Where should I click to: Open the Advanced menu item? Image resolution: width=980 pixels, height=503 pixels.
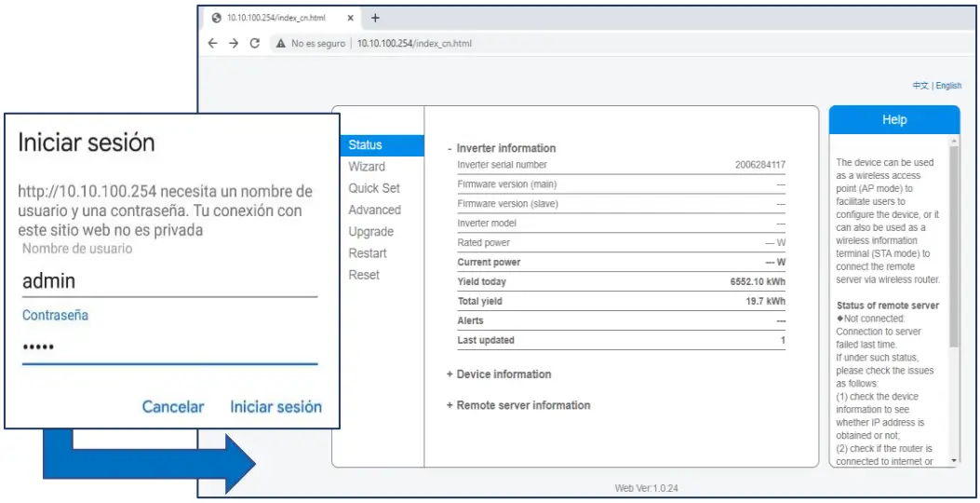tap(374, 211)
